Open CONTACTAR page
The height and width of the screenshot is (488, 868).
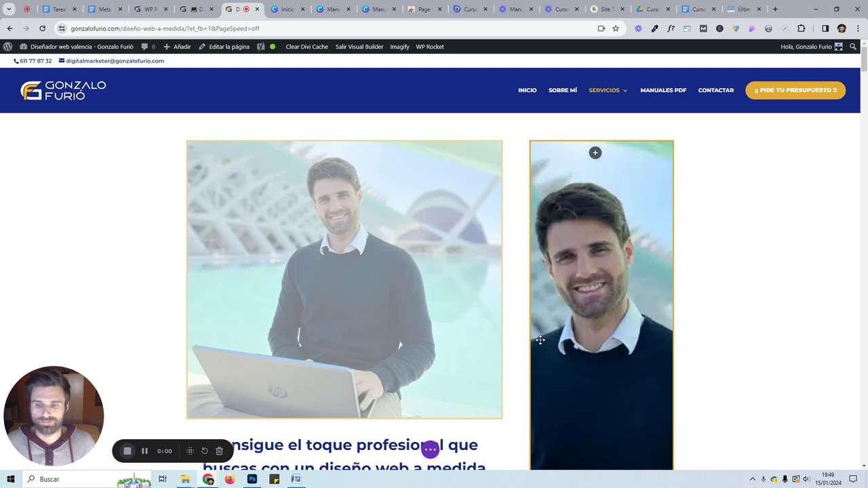[716, 90]
